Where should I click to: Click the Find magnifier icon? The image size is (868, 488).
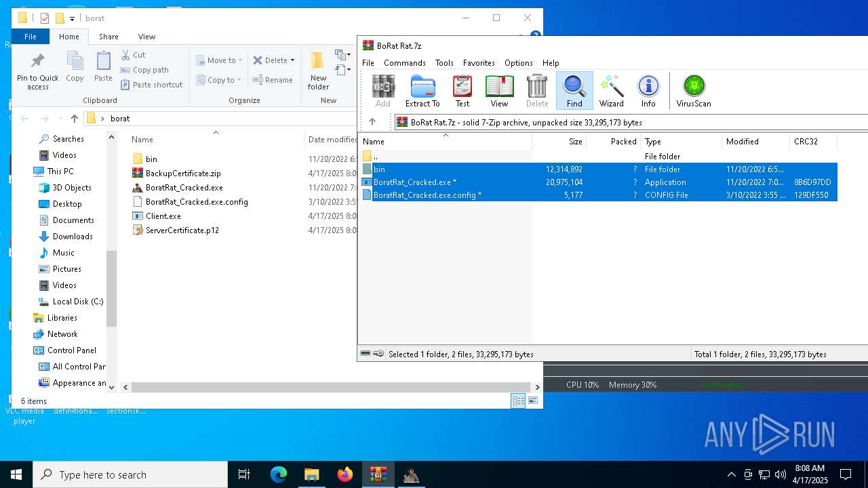click(x=574, y=91)
